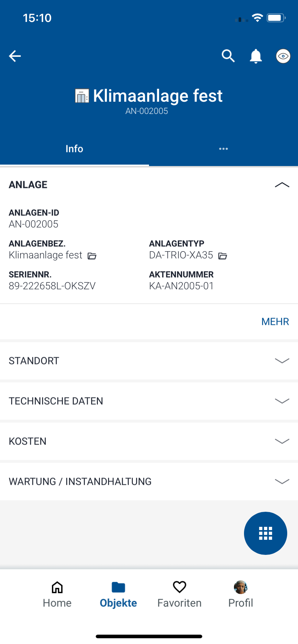Open Profil avatar

[x=241, y=594]
